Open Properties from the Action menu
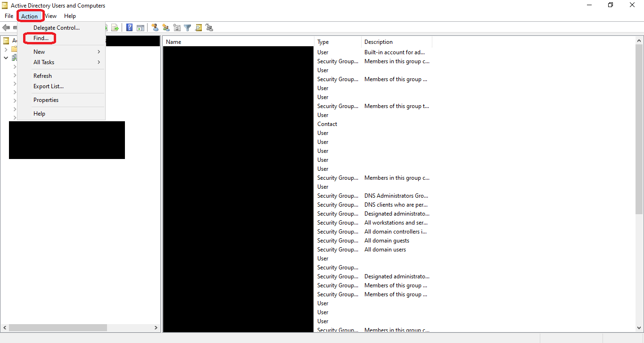This screenshot has height=343, width=644. pyautogui.click(x=46, y=100)
